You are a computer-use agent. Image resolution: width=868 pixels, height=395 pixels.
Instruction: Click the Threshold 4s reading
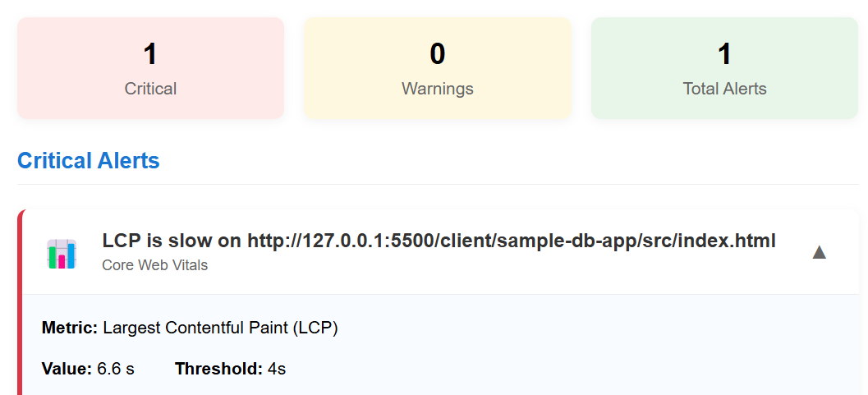[230, 369]
